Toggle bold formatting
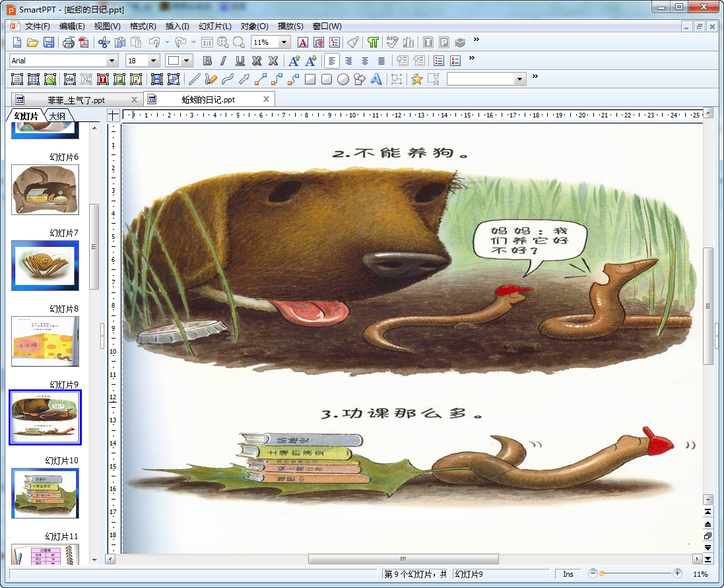The image size is (724, 588). [x=207, y=61]
